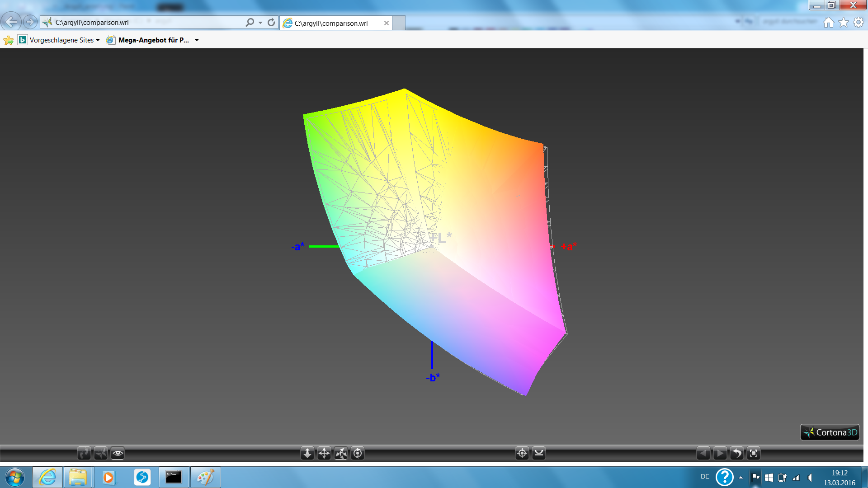868x488 pixels.
Task: Click the align/straighten view icon
Action: coord(539,453)
